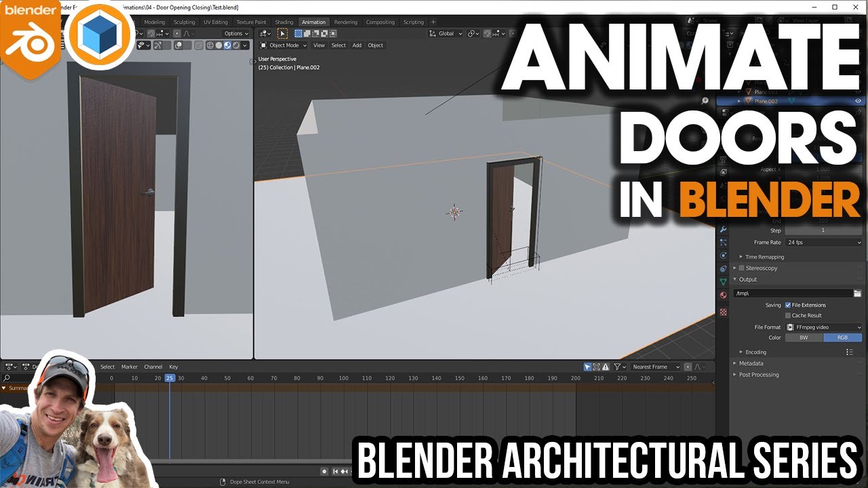Screen dimensions: 868x488
Task: Open the Particles properties tab
Action: coord(723,242)
